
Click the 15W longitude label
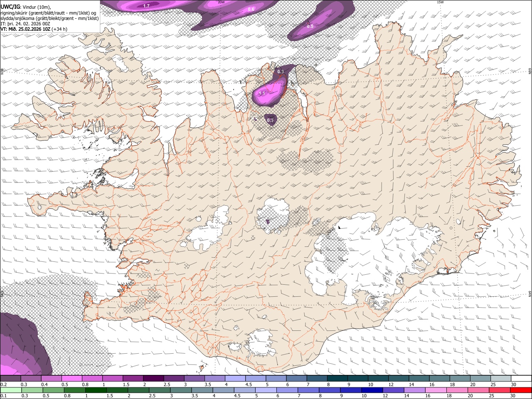[x=441, y=2]
